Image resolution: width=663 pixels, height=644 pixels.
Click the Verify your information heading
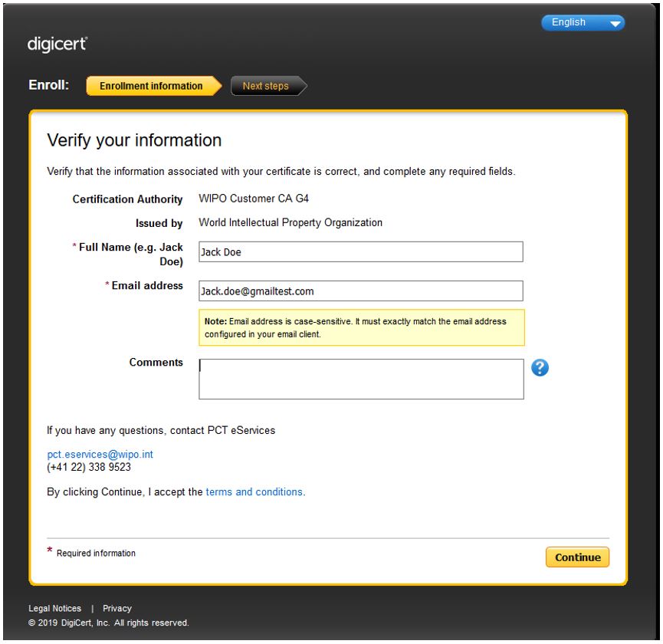[134, 141]
